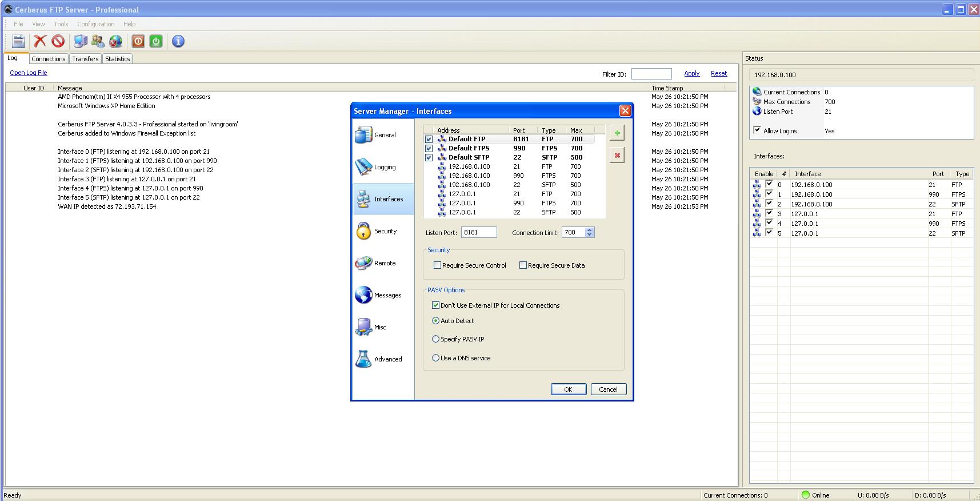Click the Listen Port input field

[x=479, y=232]
